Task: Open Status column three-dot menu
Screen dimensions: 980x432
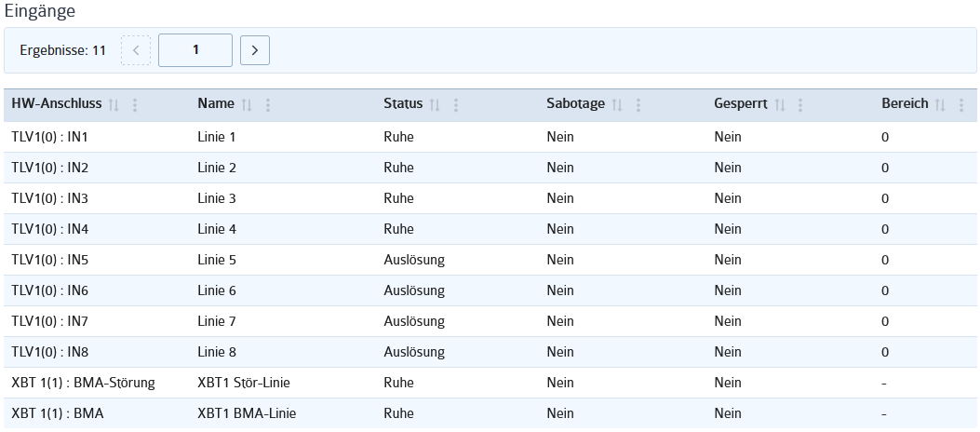Action: click(x=456, y=105)
